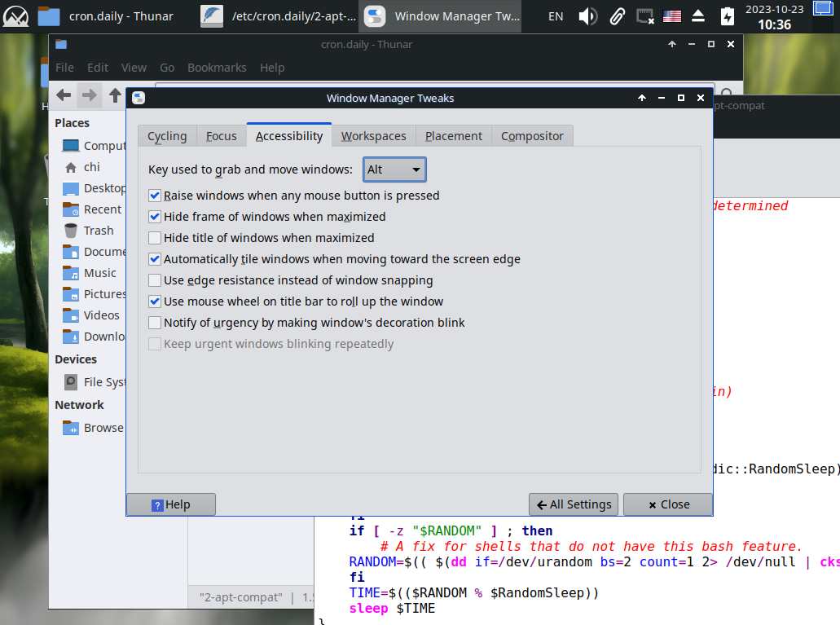Enable hide title of windows when maximized

point(155,238)
